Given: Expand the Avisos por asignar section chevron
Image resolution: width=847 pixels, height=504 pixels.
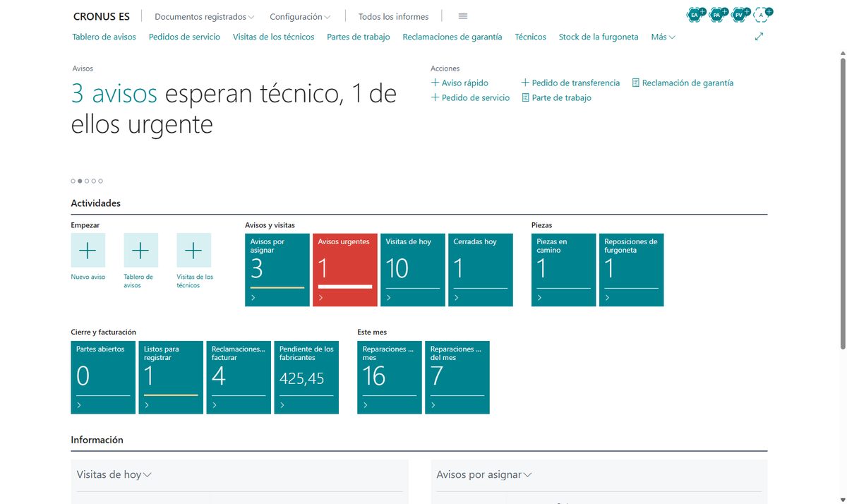Looking at the screenshot, I should [x=527, y=475].
